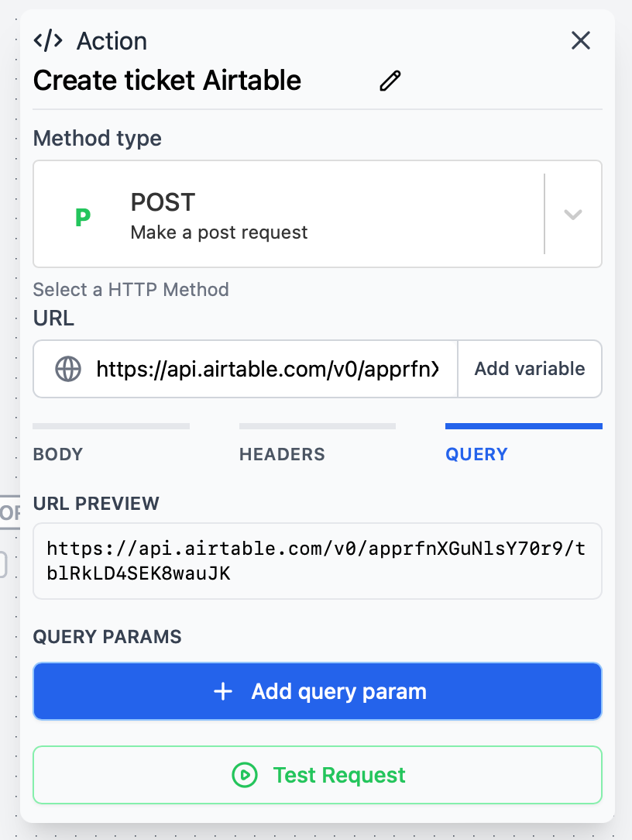
Task: Click the green P POST method icon
Action: (82, 214)
